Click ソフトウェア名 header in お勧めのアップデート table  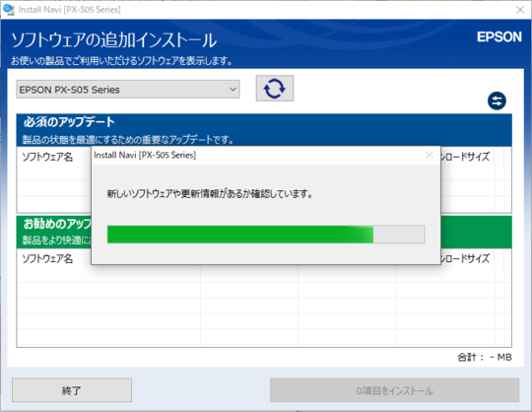[47, 258]
